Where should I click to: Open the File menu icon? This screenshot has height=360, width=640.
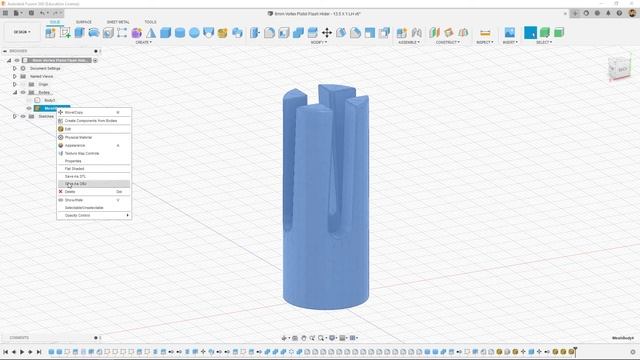click(16, 13)
